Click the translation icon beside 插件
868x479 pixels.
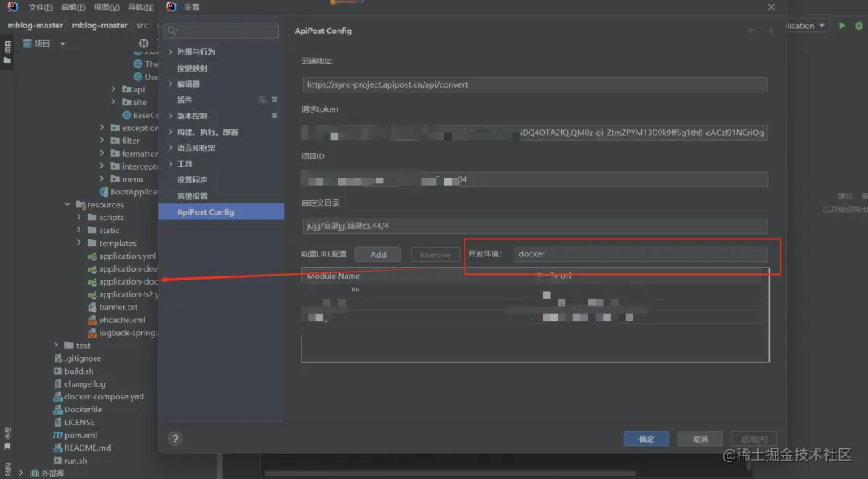[262, 100]
